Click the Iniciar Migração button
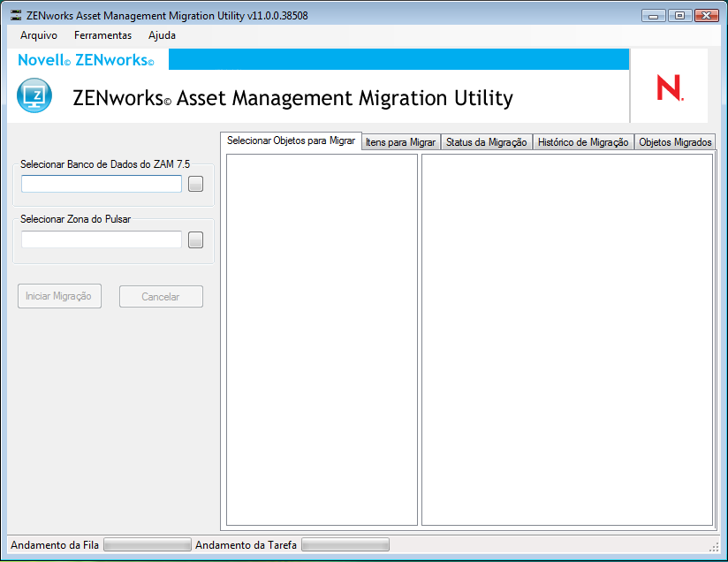Screen dimensions: 728x562 tap(59, 296)
